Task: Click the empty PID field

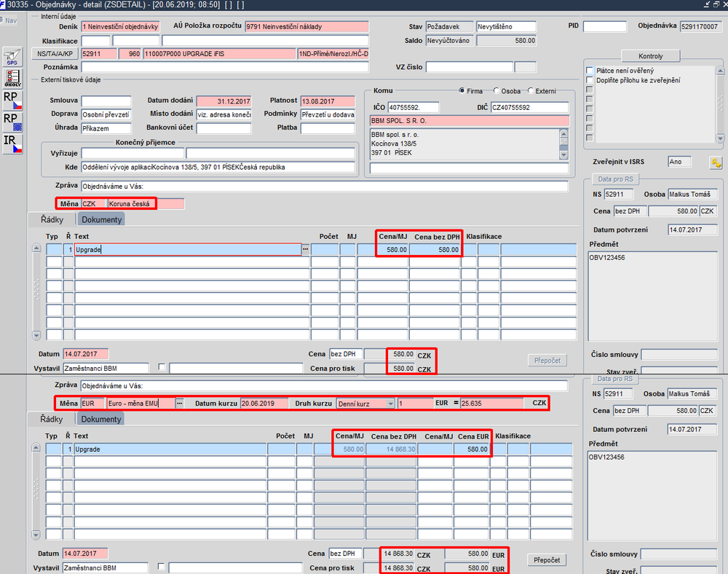Action: (x=604, y=26)
